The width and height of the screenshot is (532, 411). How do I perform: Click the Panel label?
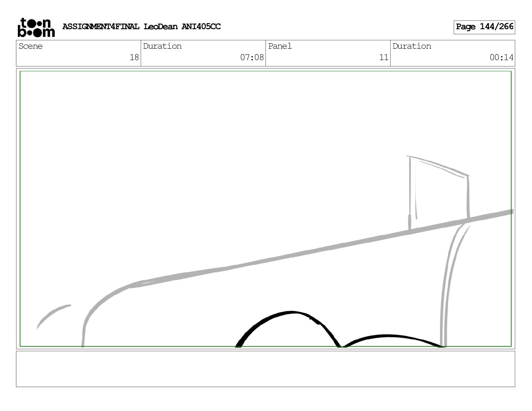(280, 46)
